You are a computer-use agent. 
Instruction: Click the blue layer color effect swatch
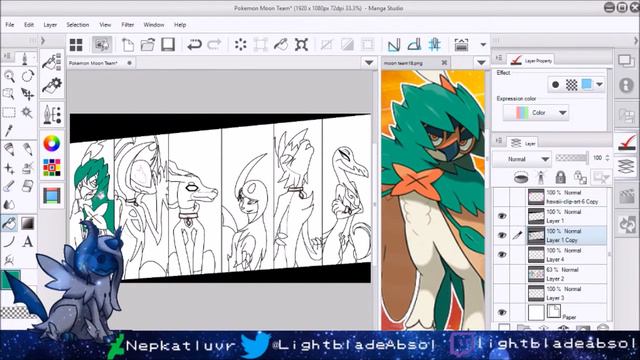point(587,84)
